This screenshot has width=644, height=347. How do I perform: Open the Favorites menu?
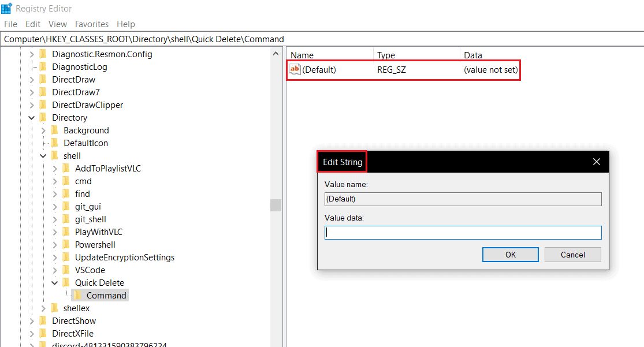(x=92, y=24)
